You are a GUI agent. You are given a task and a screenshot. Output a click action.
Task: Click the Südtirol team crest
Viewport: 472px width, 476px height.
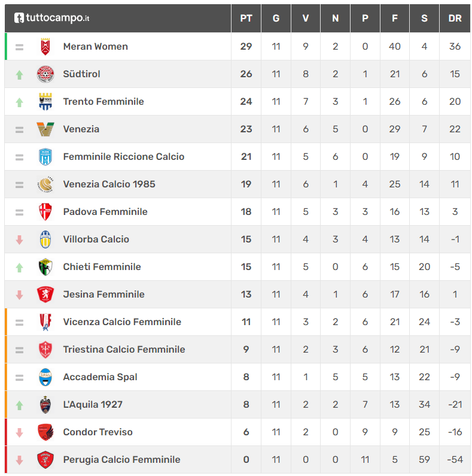(x=45, y=74)
